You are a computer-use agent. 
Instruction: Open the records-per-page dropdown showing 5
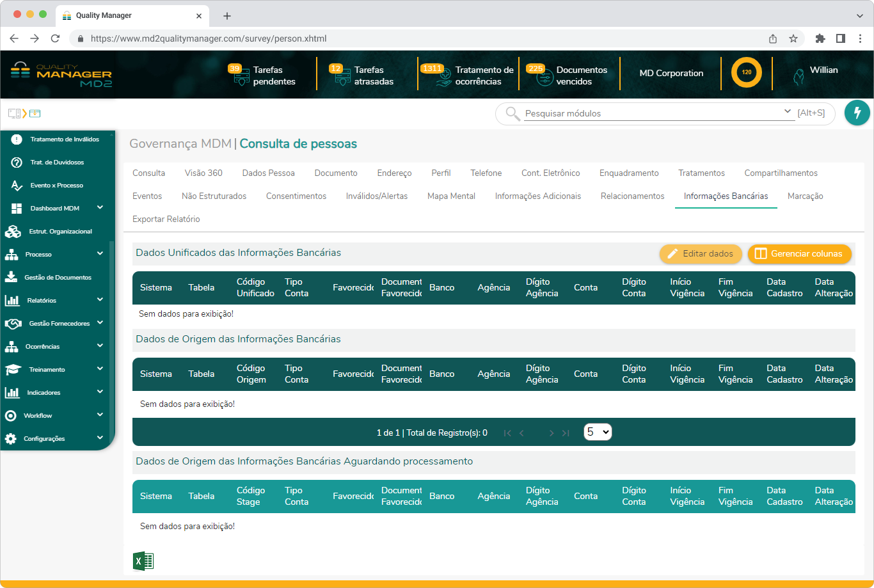pyautogui.click(x=598, y=432)
